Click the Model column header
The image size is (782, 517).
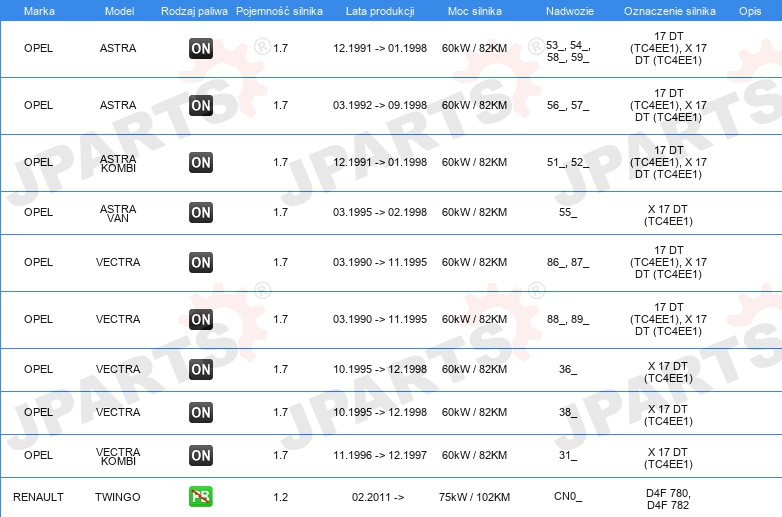[x=119, y=11]
